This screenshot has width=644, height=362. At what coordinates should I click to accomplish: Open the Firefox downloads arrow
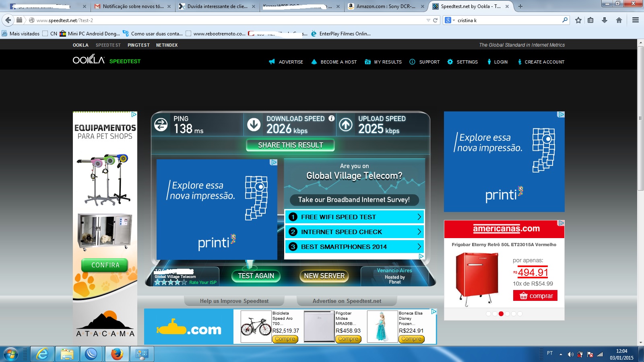click(604, 20)
